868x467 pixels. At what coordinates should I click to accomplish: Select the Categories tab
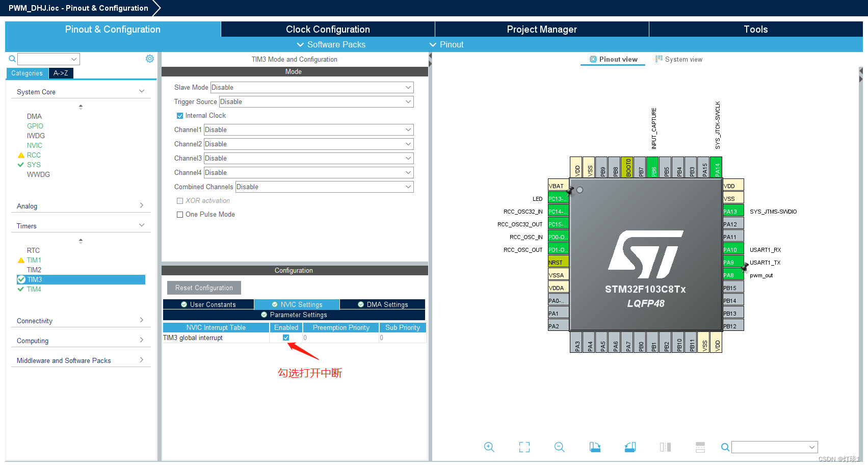[x=27, y=73]
